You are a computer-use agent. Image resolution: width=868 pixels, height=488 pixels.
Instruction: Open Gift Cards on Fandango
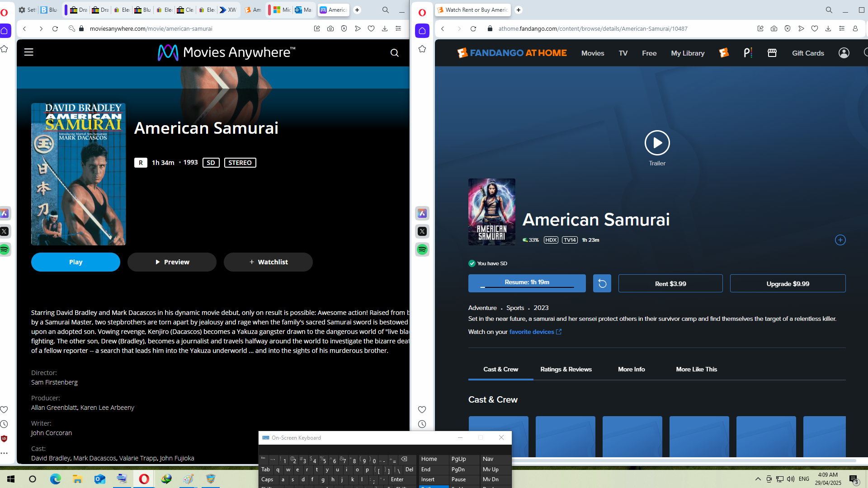tap(808, 53)
